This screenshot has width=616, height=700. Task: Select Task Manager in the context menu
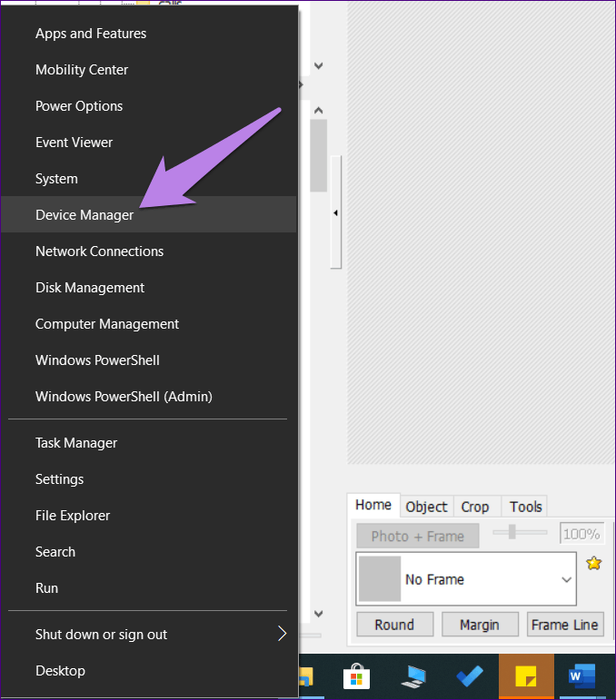pos(76,443)
